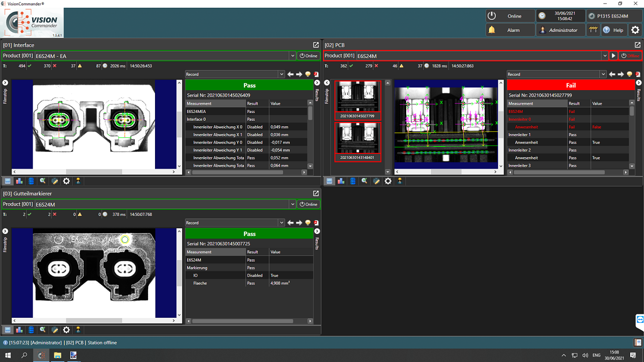This screenshot has width=644, height=362.
Task: Toggle the Offline switch on the PCB station
Action: click(x=631, y=55)
